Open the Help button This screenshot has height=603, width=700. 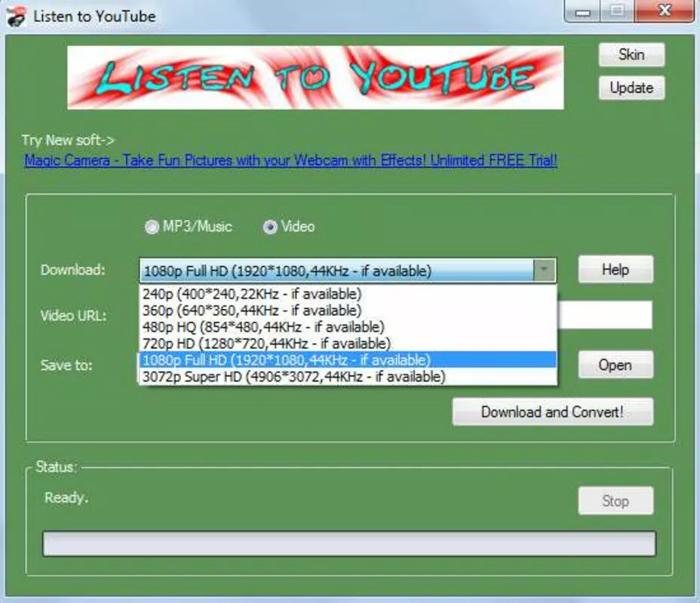tap(616, 269)
